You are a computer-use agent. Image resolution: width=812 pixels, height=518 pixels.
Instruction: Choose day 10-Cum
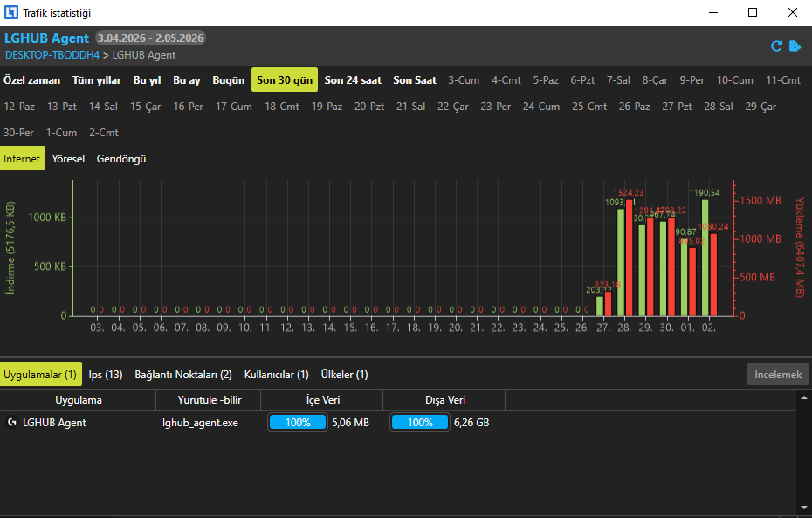coord(735,80)
